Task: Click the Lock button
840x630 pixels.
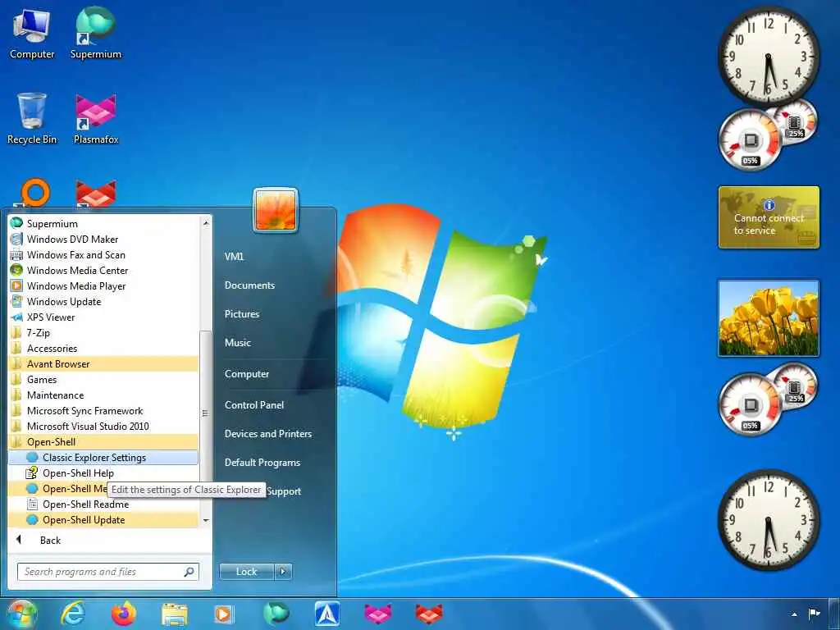Action: [246, 572]
